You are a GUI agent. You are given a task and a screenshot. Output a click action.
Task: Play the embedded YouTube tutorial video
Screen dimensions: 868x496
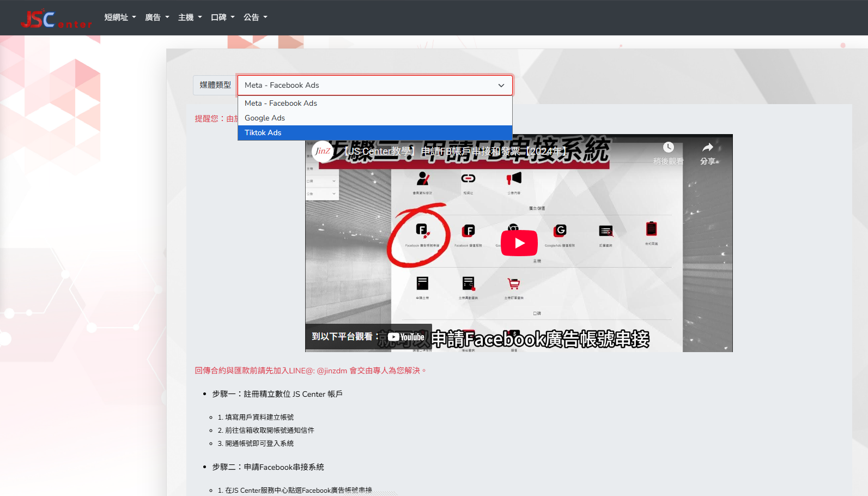point(519,243)
